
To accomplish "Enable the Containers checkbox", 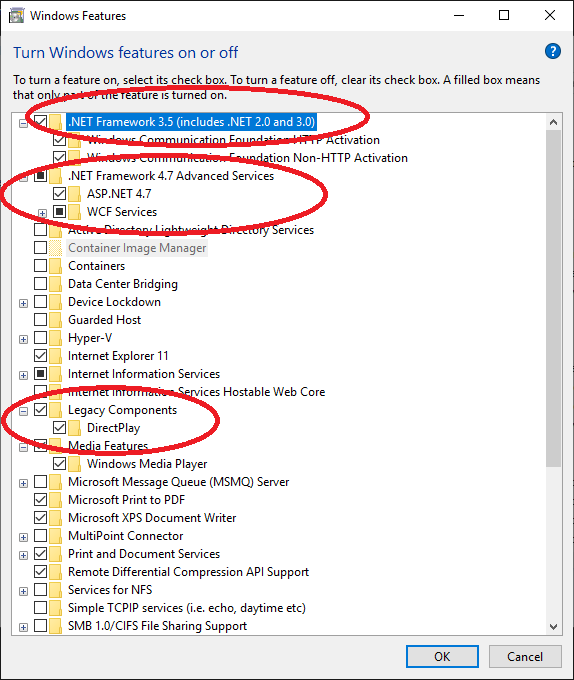I will 40,265.
